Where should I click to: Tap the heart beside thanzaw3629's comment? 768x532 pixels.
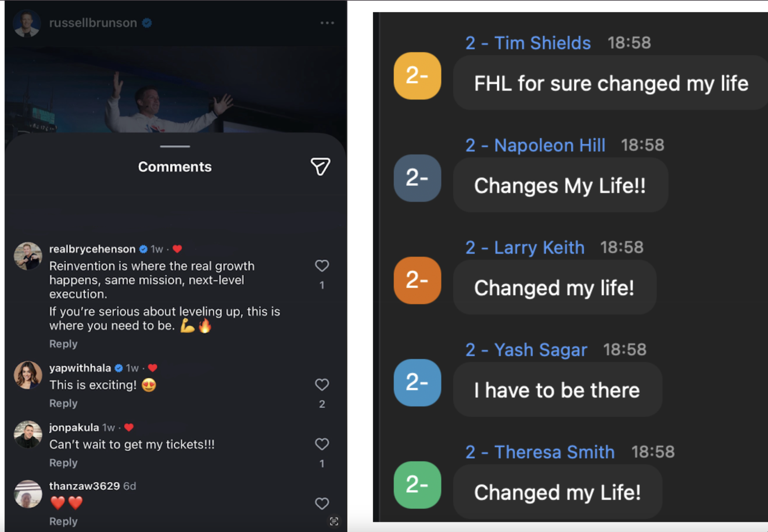(x=322, y=503)
